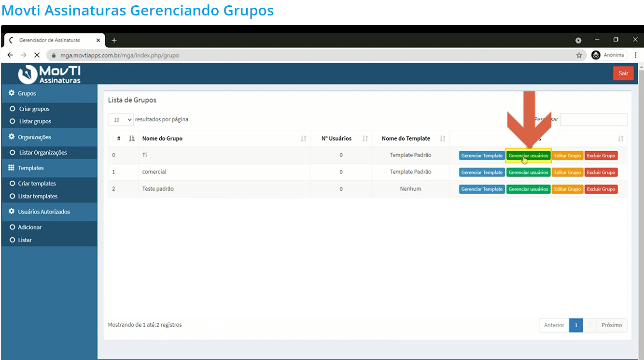
Task: Click the MovTI Assinaturas logo
Action: click(49, 74)
